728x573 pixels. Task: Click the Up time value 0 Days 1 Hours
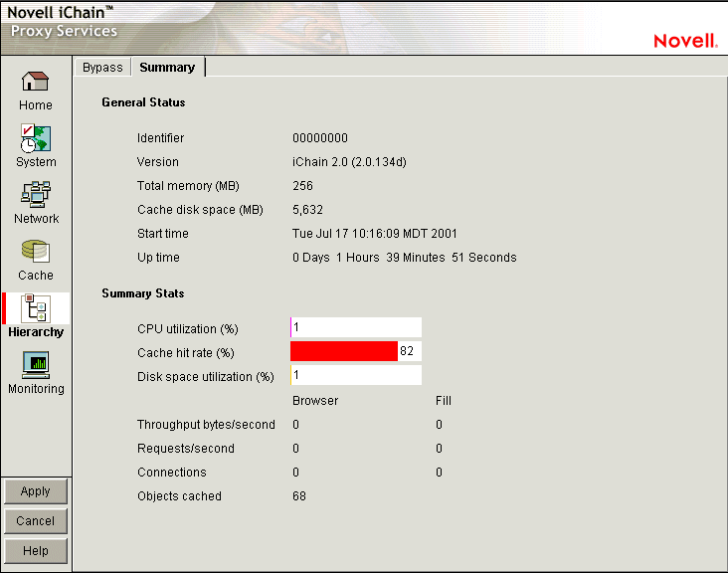point(404,258)
